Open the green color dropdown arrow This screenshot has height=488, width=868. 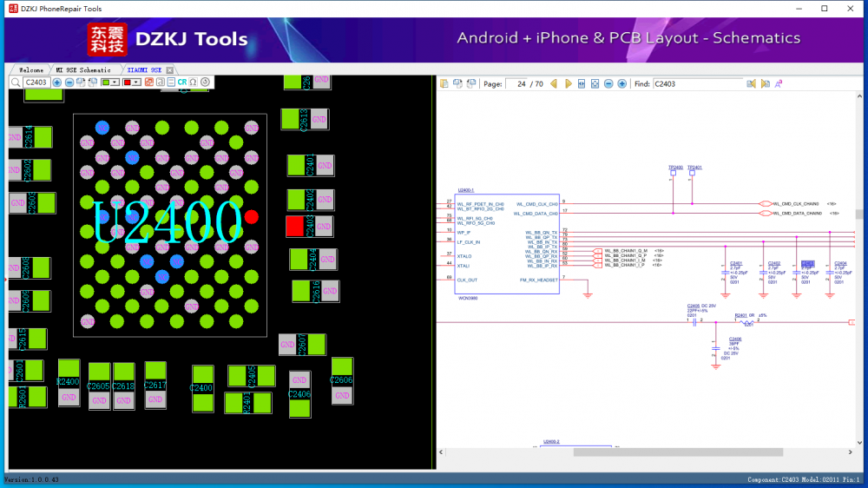[115, 82]
